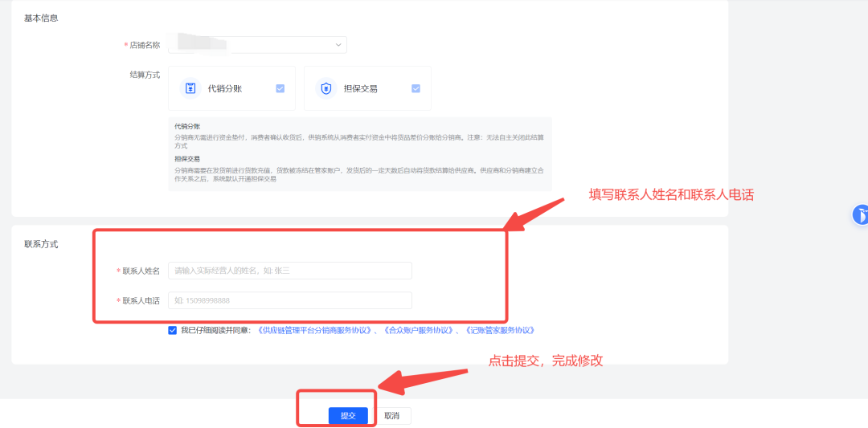Click the chevron arrow in 店铺名称 selector

pos(338,45)
